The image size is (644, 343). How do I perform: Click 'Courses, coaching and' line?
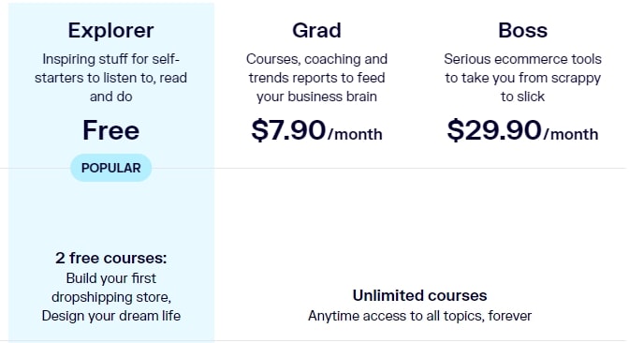316,59
